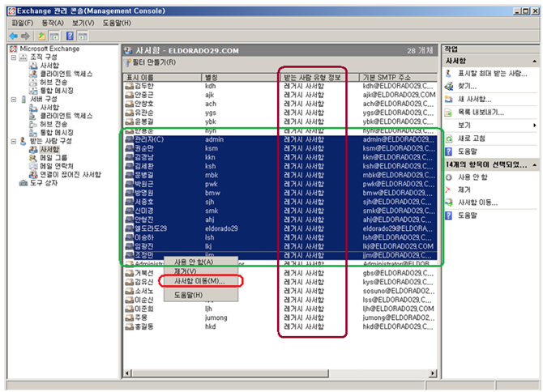Select 통합 메시징 under 조직 구성

point(57,90)
